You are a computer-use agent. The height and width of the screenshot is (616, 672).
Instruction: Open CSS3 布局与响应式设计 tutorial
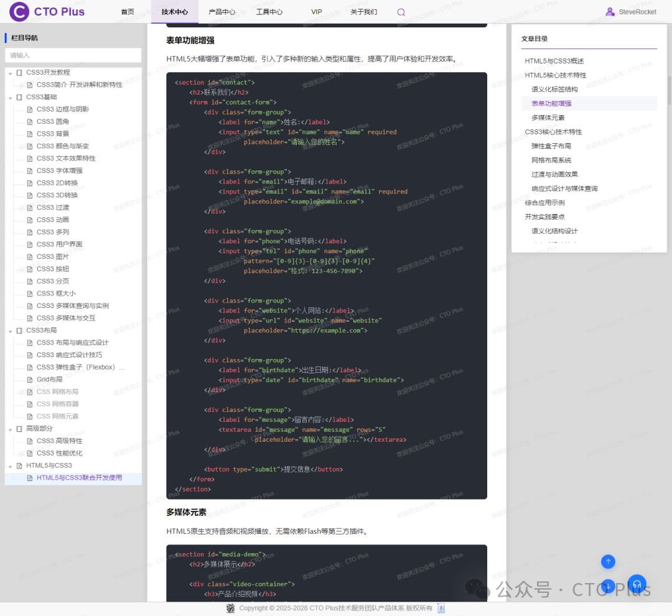(x=73, y=343)
